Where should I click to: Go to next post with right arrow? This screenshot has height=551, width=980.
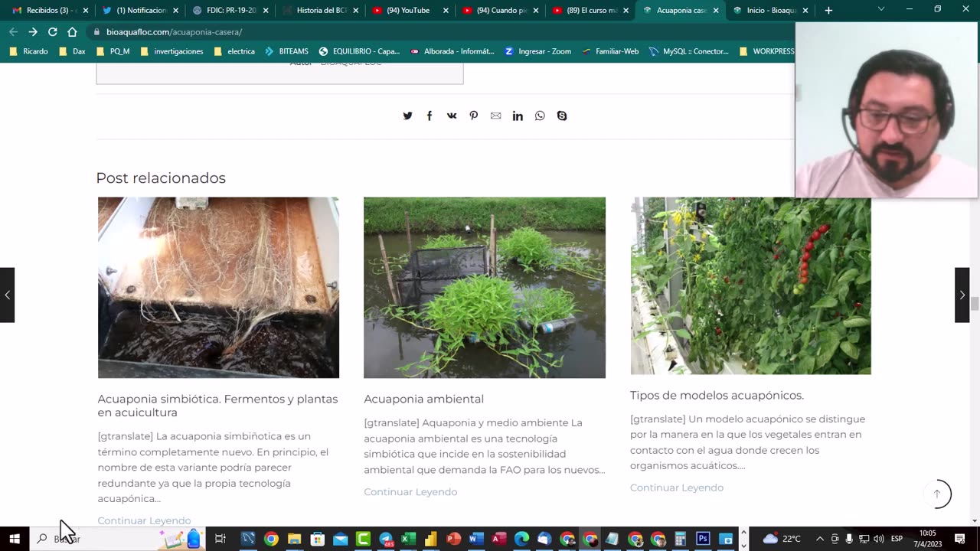(x=962, y=295)
